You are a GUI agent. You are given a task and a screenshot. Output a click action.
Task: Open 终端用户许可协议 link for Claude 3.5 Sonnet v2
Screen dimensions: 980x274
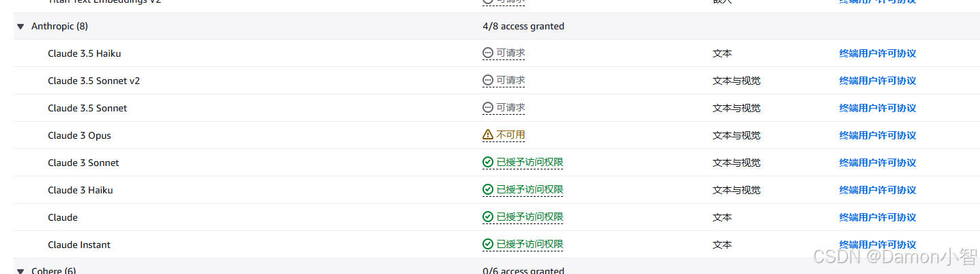click(x=878, y=81)
